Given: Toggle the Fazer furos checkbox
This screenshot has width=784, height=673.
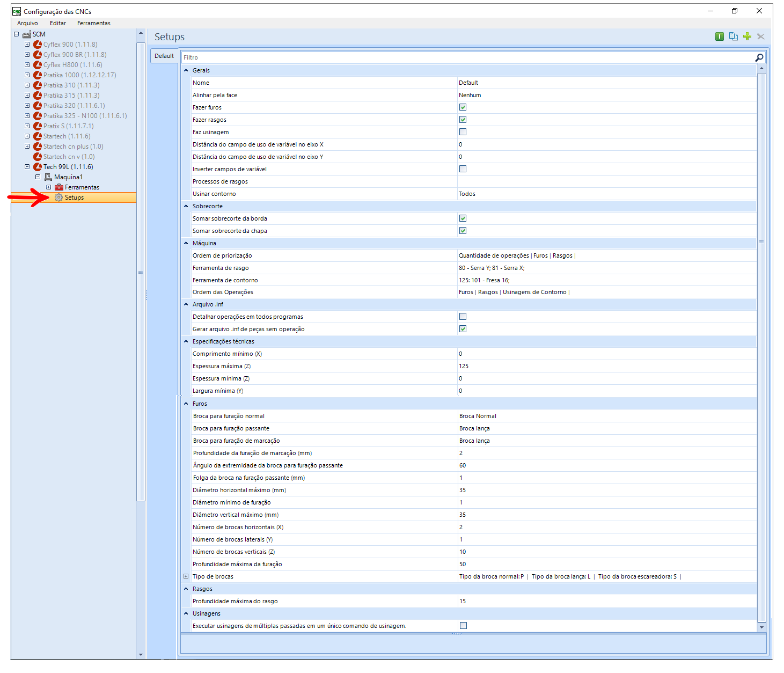Looking at the screenshot, I should pos(463,107).
